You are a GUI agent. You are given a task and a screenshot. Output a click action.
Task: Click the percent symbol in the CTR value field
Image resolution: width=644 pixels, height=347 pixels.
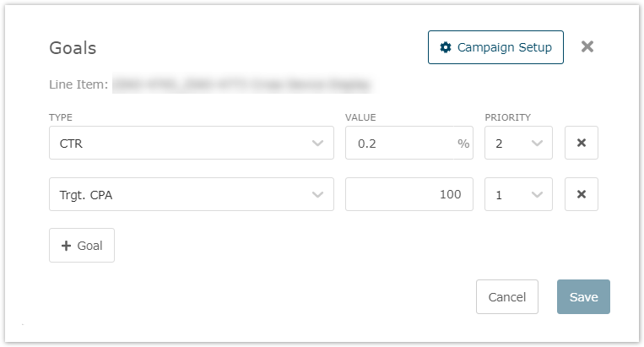point(463,144)
